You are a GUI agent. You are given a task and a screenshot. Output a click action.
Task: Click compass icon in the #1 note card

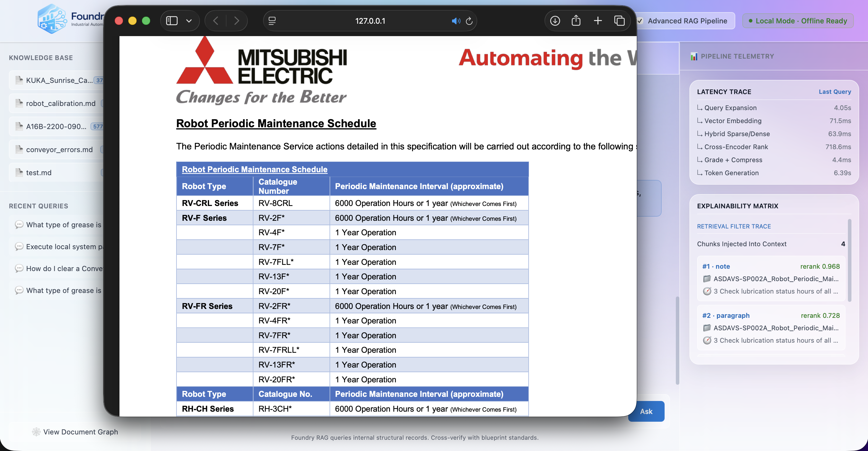(x=707, y=291)
